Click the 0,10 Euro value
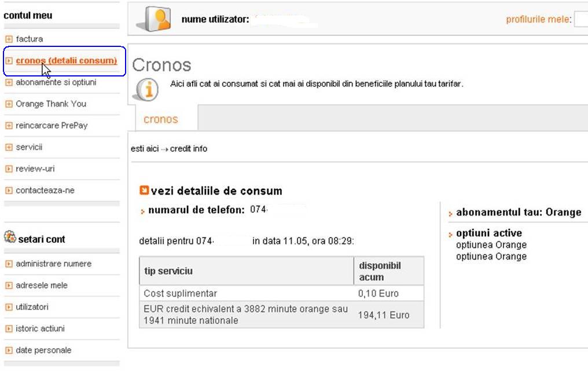This screenshot has width=588, height=376. click(378, 294)
